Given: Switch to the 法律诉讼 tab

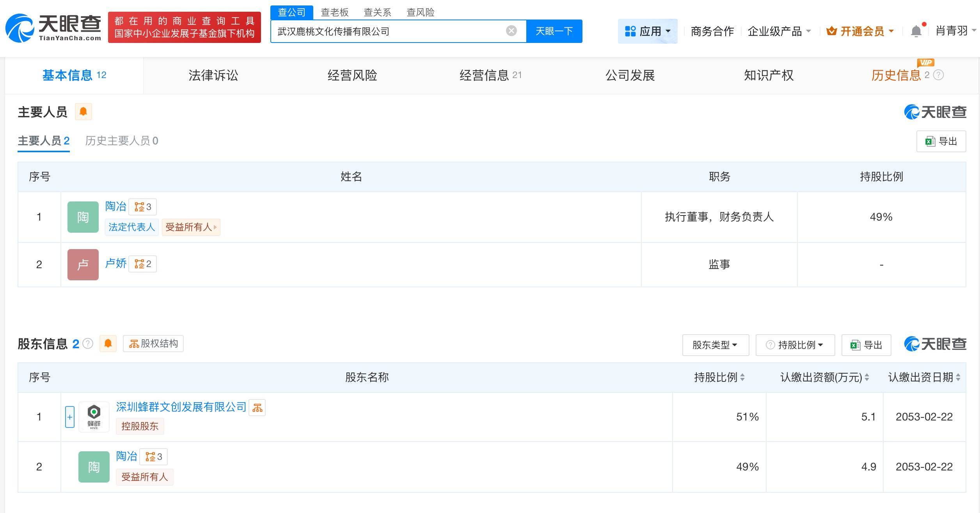Looking at the screenshot, I should pyautogui.click(x=213, y=75).
